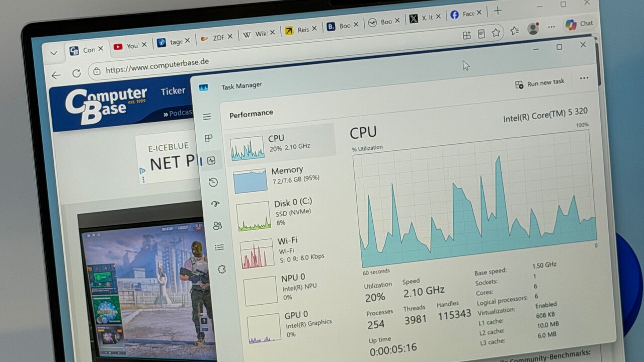The image size is (644, 362).
Task: Close the tagesschau browser tab
Action: coord(187,41)
